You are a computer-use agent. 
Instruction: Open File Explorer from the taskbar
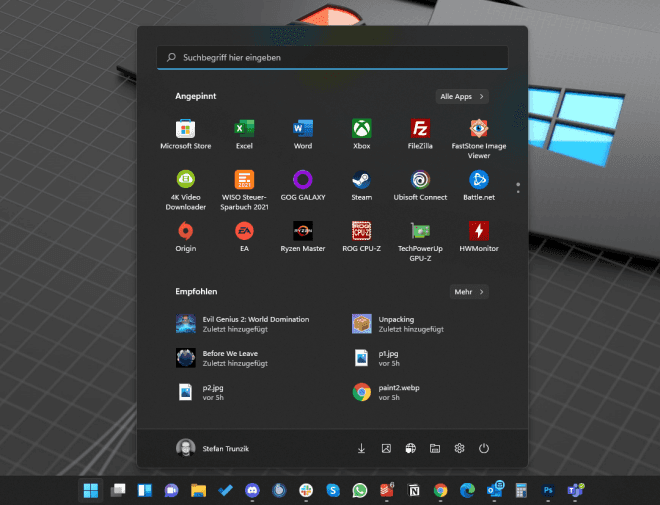198,490
